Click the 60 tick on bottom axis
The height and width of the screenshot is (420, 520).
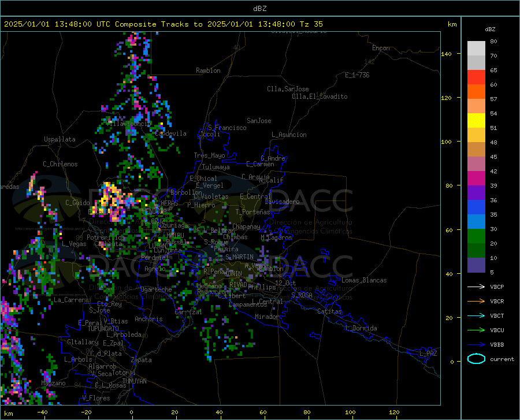click(x=263, y=412)
